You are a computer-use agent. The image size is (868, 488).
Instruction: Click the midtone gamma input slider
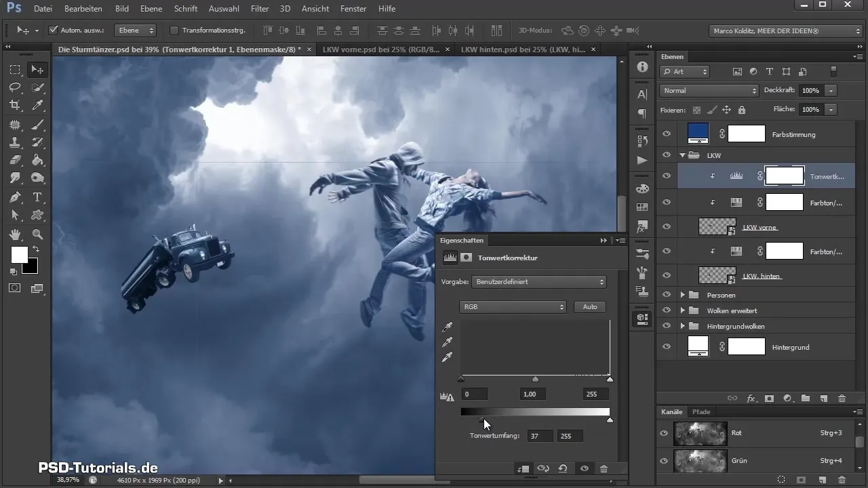click(x=535, y=380)
